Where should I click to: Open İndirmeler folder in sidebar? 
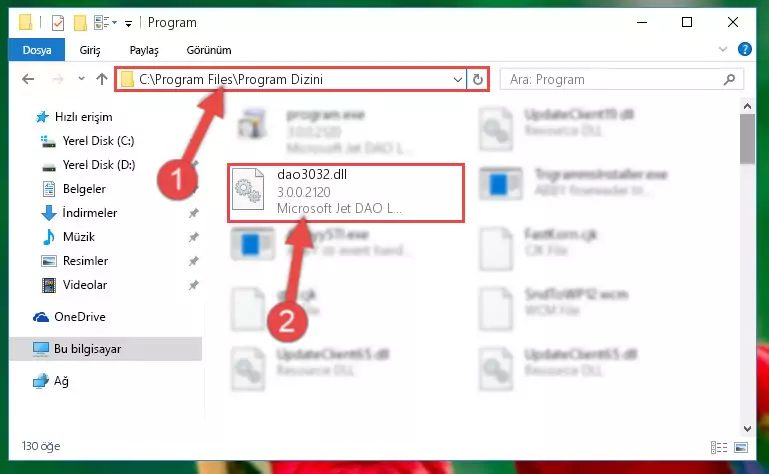tap(89, 213)
